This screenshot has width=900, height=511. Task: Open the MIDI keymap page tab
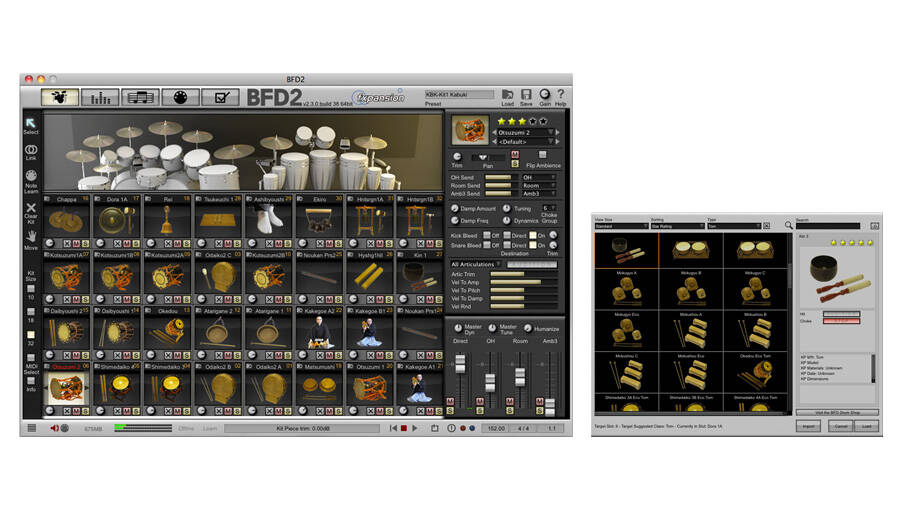180,97
